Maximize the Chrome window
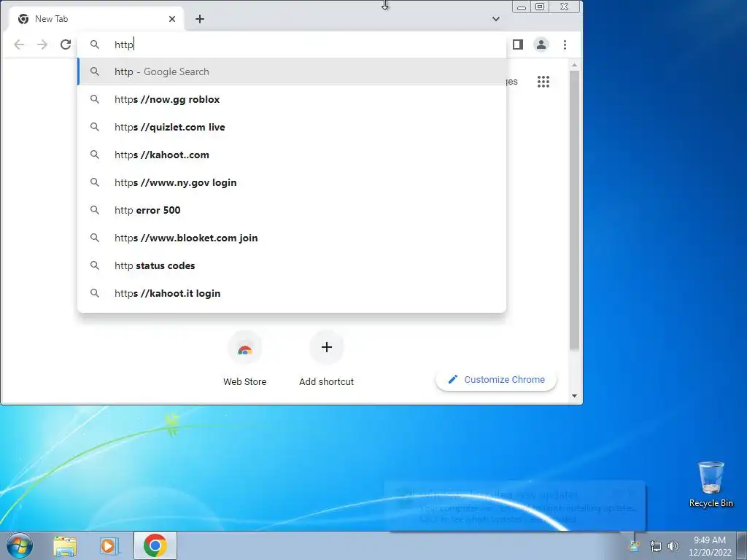The height and width of the screenshot is (560, 747). pyautogui.click(x=540, y=7)
